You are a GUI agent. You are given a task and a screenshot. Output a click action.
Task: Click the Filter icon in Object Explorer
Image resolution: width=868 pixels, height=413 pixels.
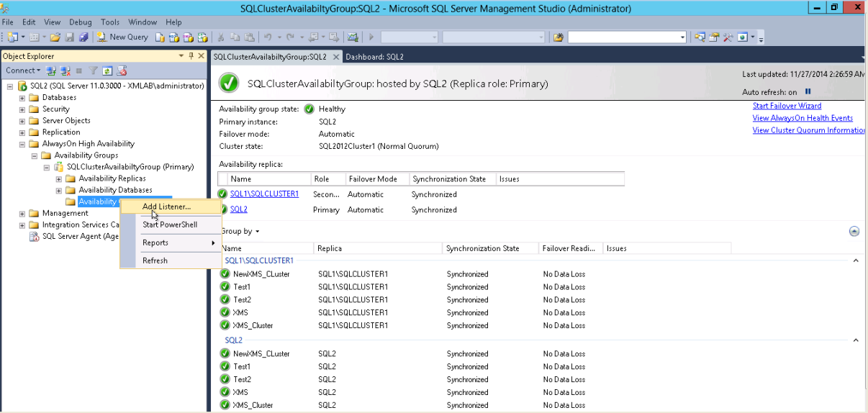click(x=93, y=71)
